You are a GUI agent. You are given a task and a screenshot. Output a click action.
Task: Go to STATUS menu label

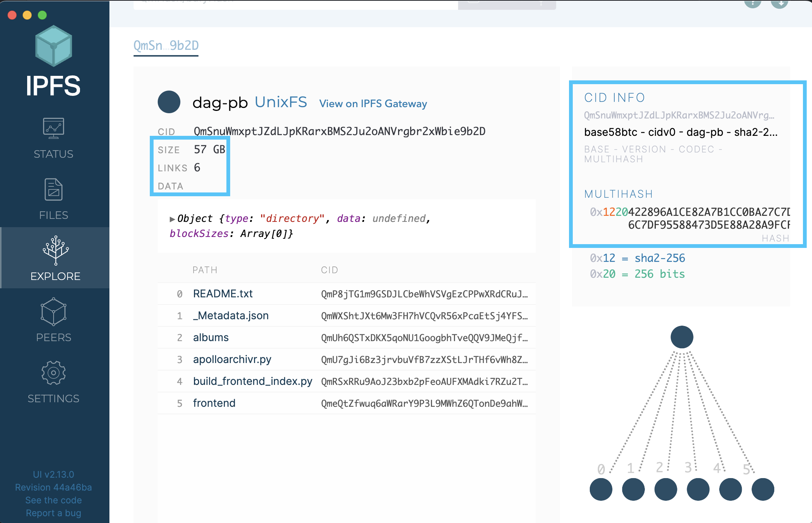54,154
